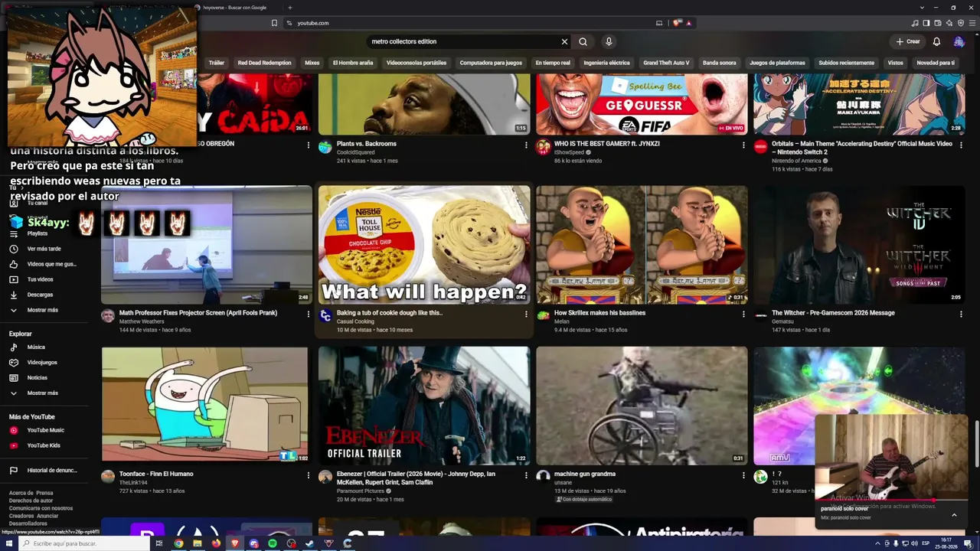Open YouTube Music from sidebar

pyautogui.click(x=44, y=430)
